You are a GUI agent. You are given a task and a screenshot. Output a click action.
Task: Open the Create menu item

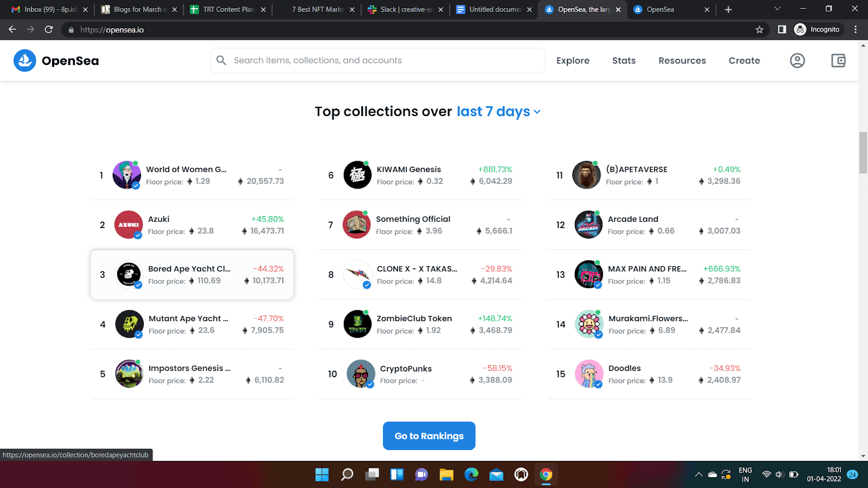click(x=744, y=61)
